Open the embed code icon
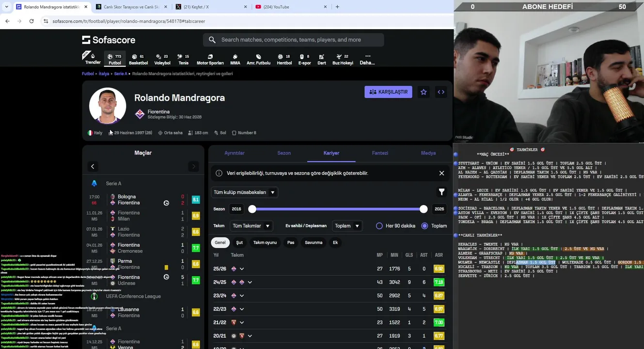 click(440, 92)
